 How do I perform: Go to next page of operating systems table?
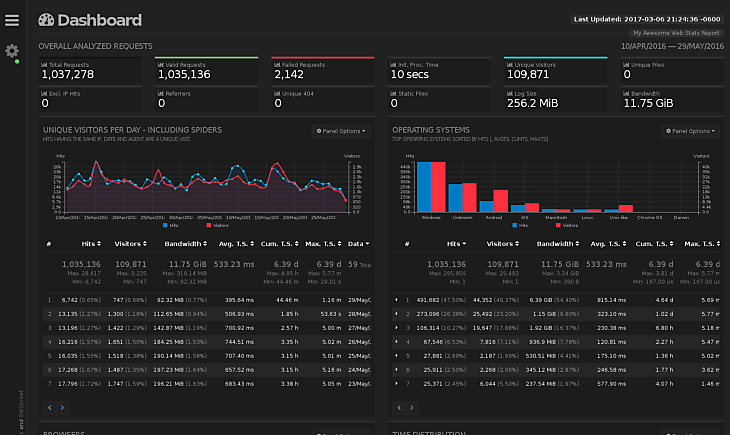click(x=412, y=408)
